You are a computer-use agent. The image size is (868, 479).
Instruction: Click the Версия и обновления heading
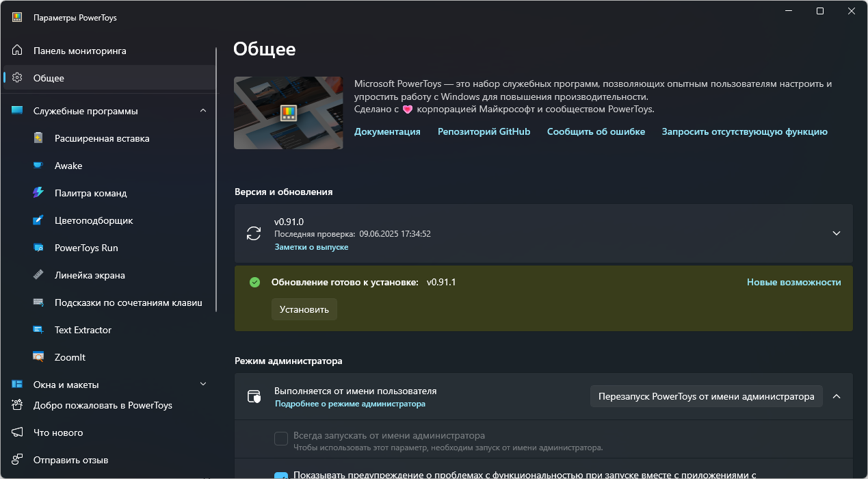pos(284,192)
